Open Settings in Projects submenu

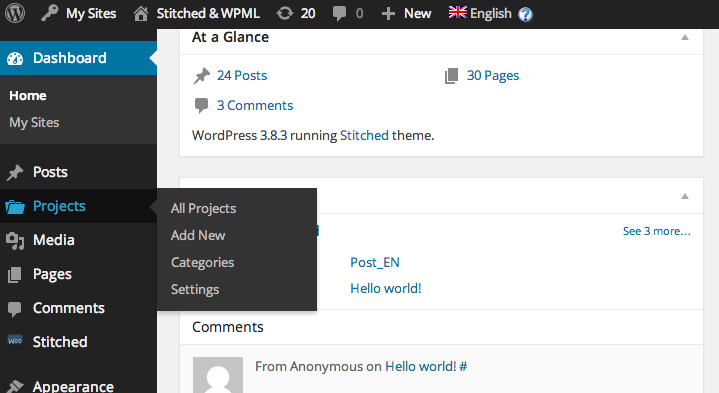pos(195,289)
